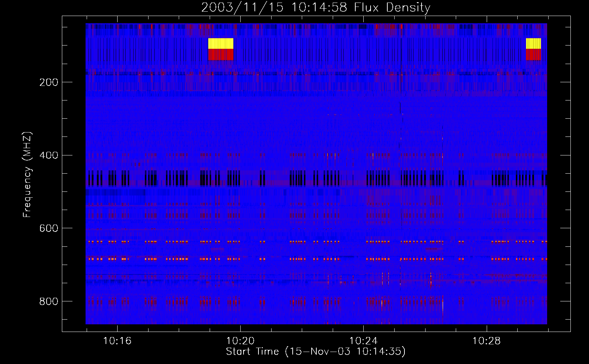Click the 10:24 time tick label
Screen dimensions: 589x364
tap(363, 341)
